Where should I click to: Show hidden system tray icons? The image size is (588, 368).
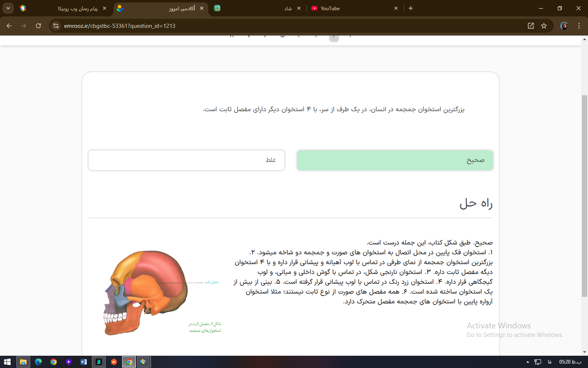click(x=528, y=362)
